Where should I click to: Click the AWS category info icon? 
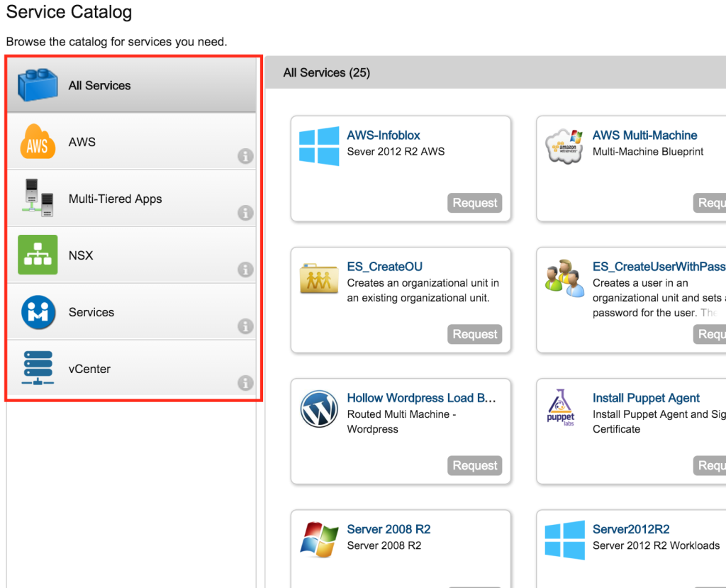[x=245, y=156]
